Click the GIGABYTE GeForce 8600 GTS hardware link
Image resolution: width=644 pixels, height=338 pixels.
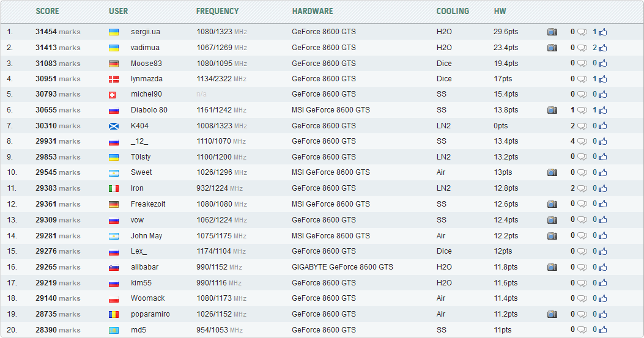pyautogui.click(x=342, y=267)
